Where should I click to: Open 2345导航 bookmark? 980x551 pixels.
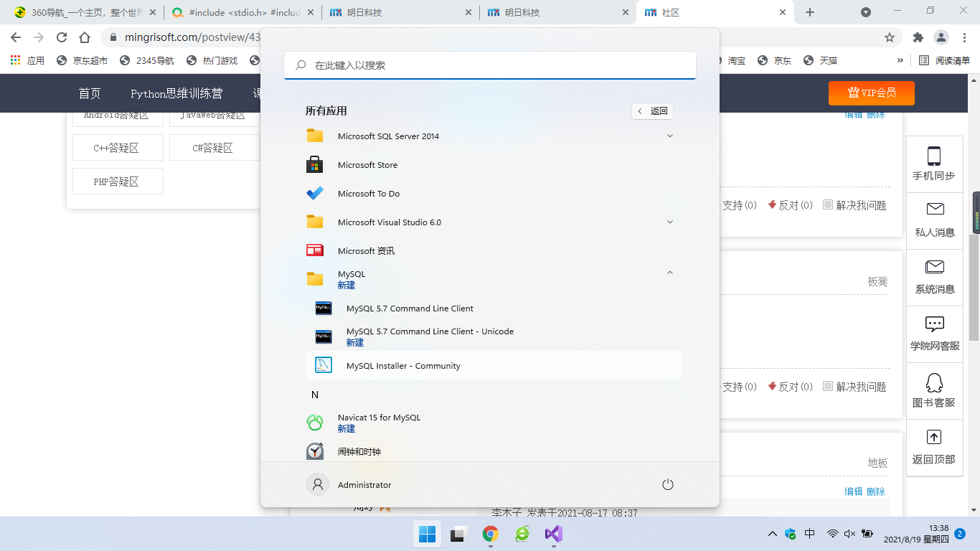tap(147, 60)
